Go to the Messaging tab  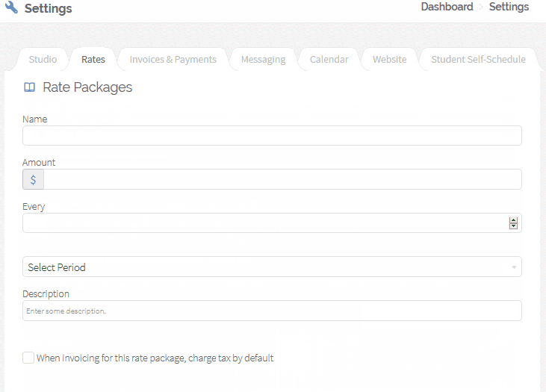click(263, 60)
